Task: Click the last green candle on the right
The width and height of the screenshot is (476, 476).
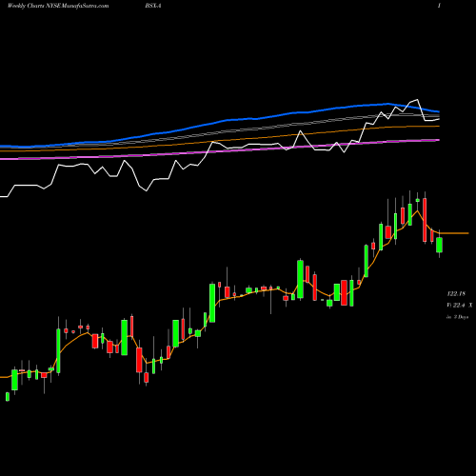Action: tap(439, 245)
